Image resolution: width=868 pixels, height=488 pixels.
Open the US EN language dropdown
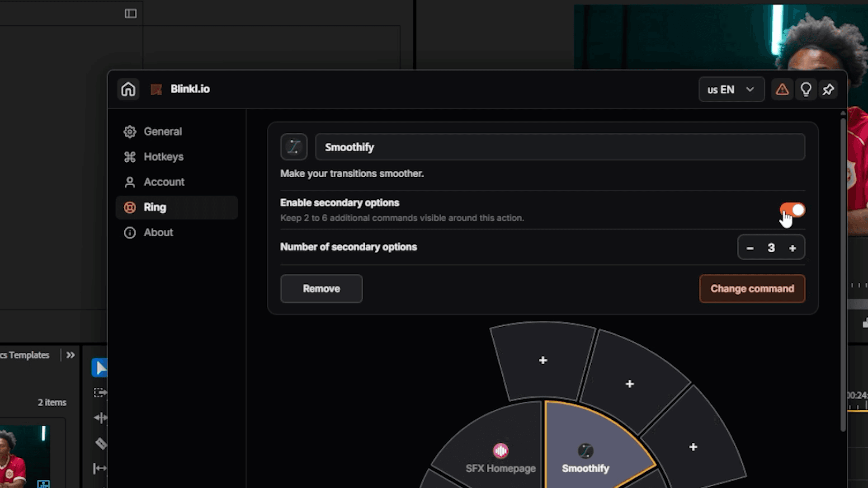point(731,89)
